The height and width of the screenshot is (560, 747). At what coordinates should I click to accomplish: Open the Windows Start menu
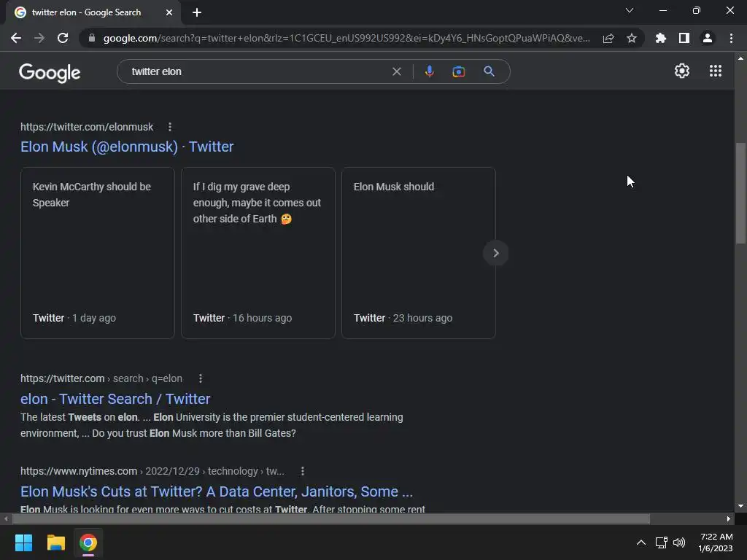pyautogui.click(x=23, y=542)
